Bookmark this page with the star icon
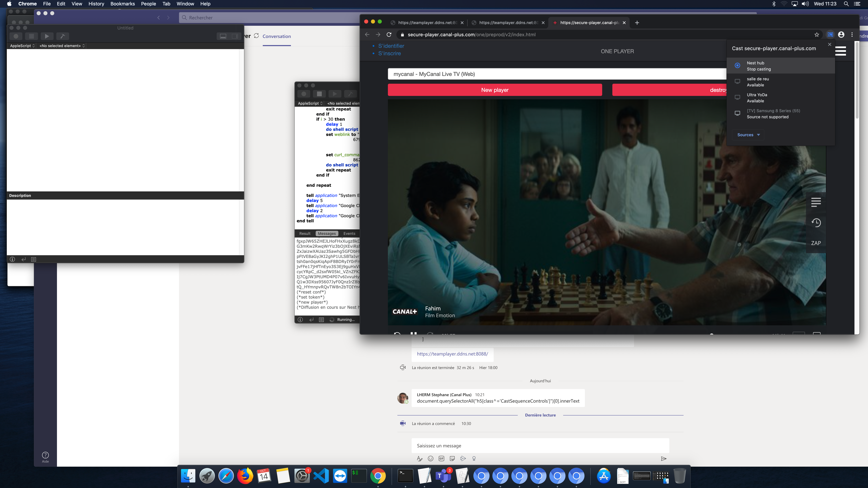The width and height of the screenshot is (868, 488). point(816,35)
